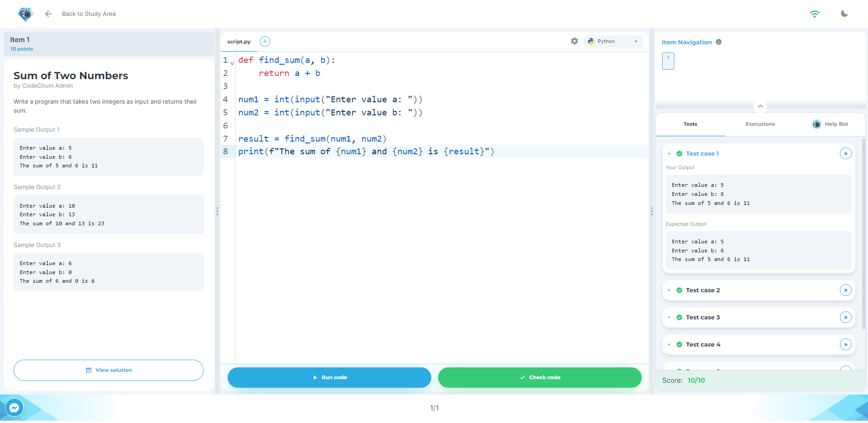Add a new file with plus icon

(x=265, y=42)
